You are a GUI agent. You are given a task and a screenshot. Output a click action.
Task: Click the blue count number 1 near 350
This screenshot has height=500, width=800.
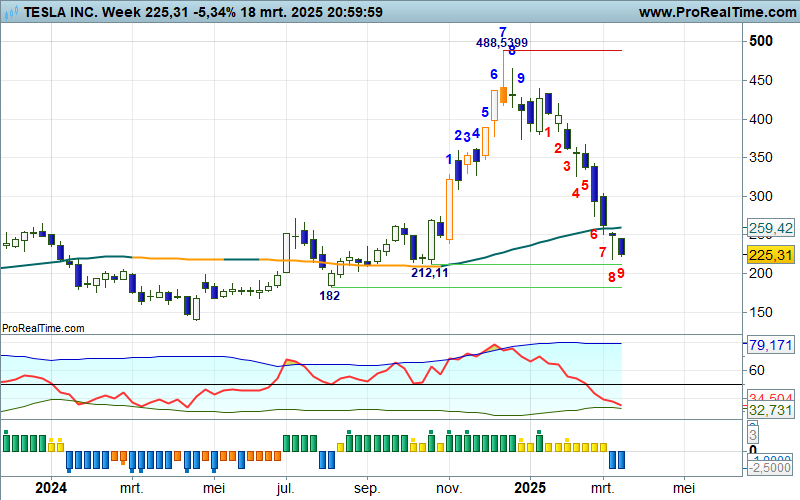point(449,160)
